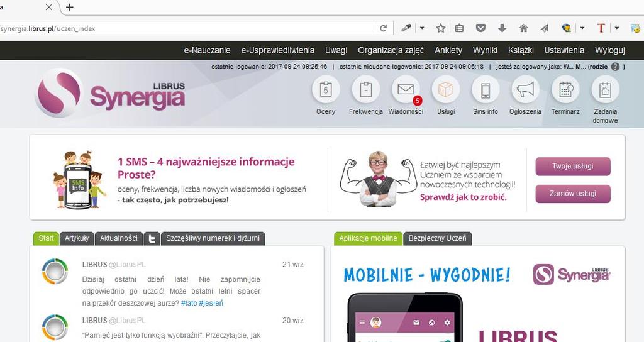Click the globe extension icon in toolbar
The height and width of the screenshot is (342, 644).
[x=567, y=28]
